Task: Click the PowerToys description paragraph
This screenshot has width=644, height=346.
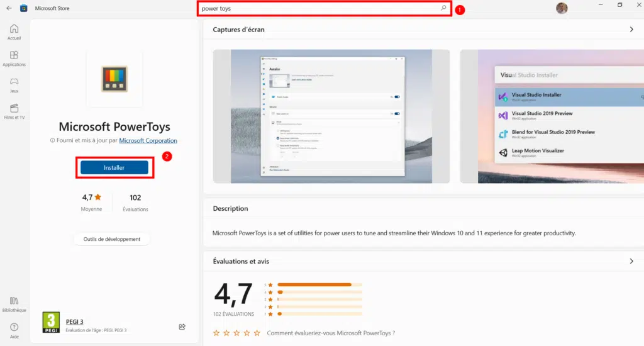Action: [x=394, y=233]
